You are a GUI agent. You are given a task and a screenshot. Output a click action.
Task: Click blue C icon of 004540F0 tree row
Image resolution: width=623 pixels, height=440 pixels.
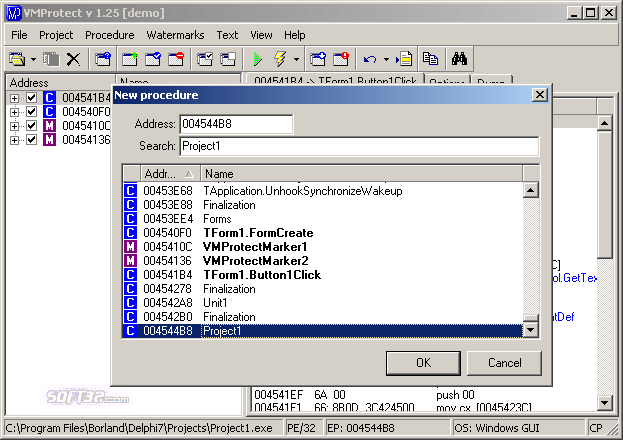[49, 112]
